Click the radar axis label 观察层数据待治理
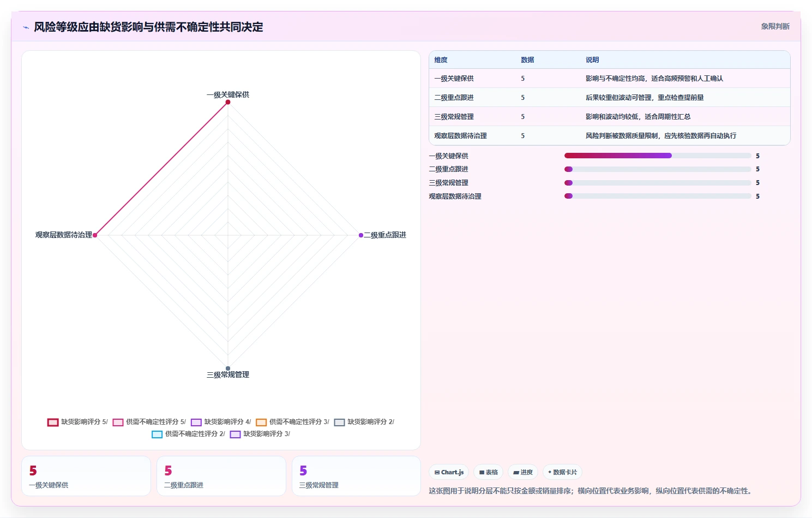The image size is (812, 518). click(x=64, y=235)
